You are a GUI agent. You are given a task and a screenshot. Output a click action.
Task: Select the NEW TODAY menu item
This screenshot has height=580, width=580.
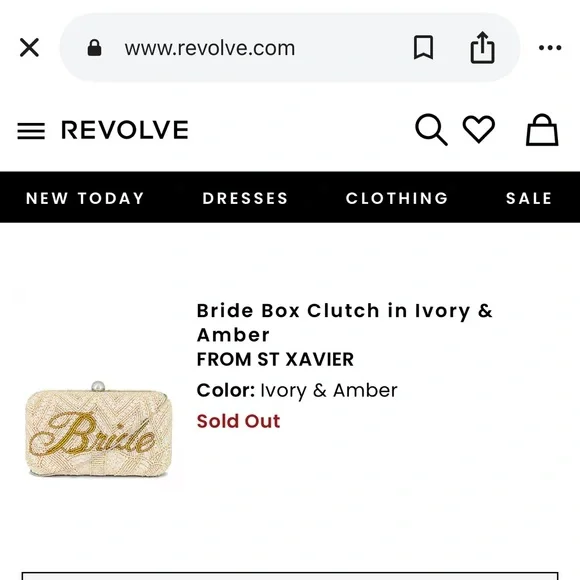pyautogui.click(x=85, y=198)
